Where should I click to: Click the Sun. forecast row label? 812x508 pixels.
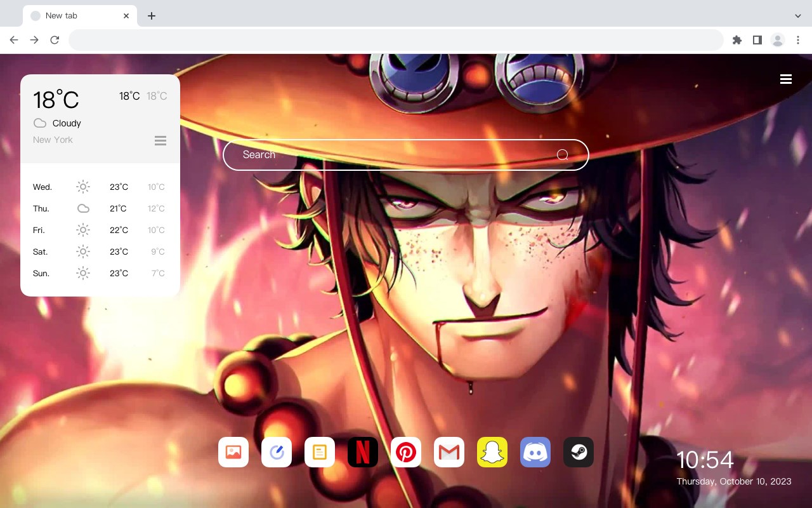pos(41,273)
